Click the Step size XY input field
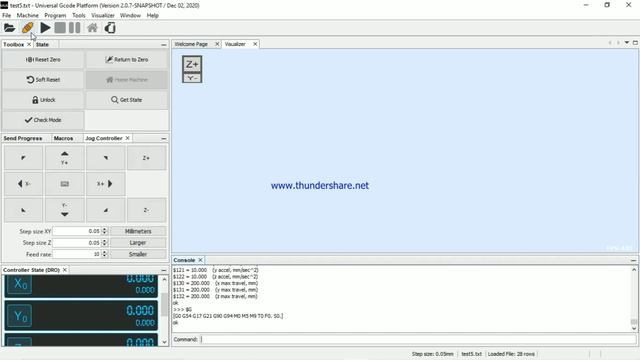The width and height of the screenshot is (640, 360). click(x=77, y=231)
